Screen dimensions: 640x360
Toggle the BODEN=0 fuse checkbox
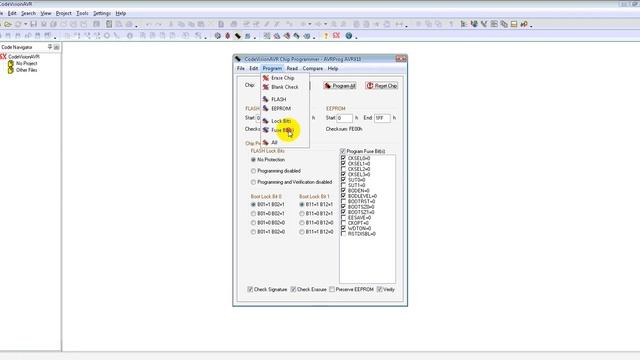pos(343,191)
